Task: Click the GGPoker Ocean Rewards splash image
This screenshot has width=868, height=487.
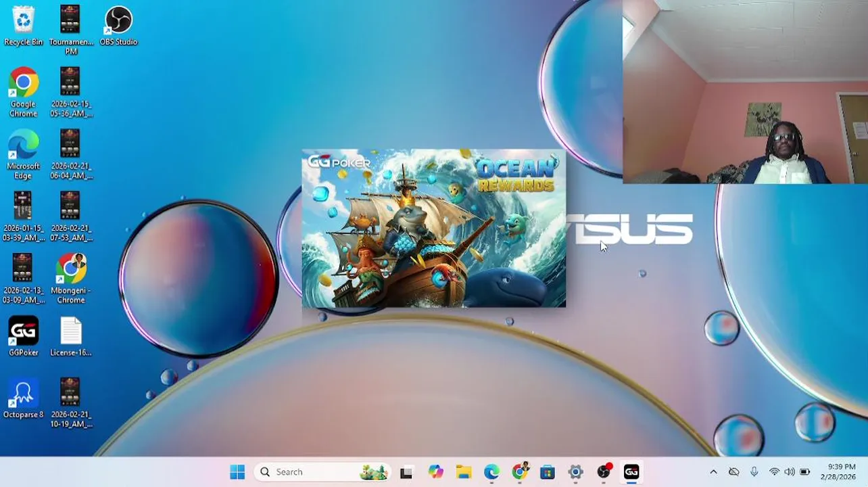Action: coord(433,229)
